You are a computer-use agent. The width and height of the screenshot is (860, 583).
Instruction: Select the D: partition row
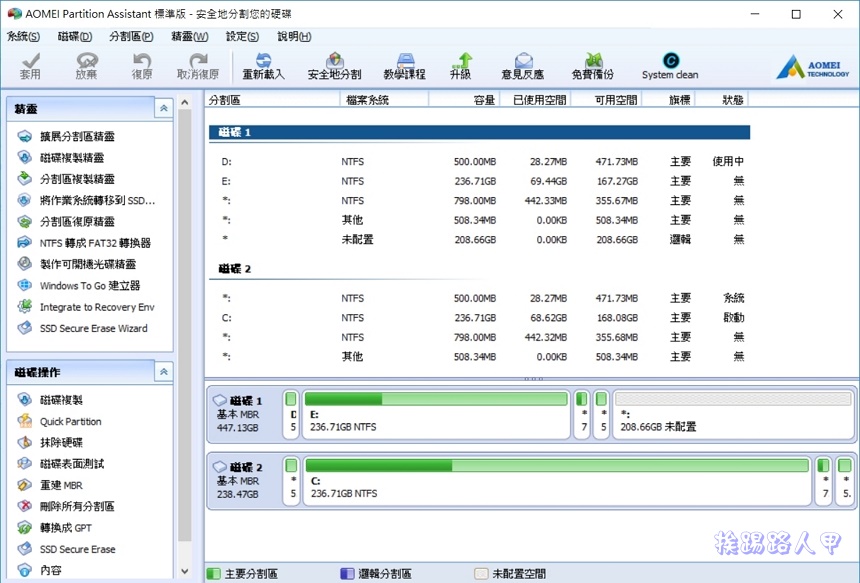479,162
